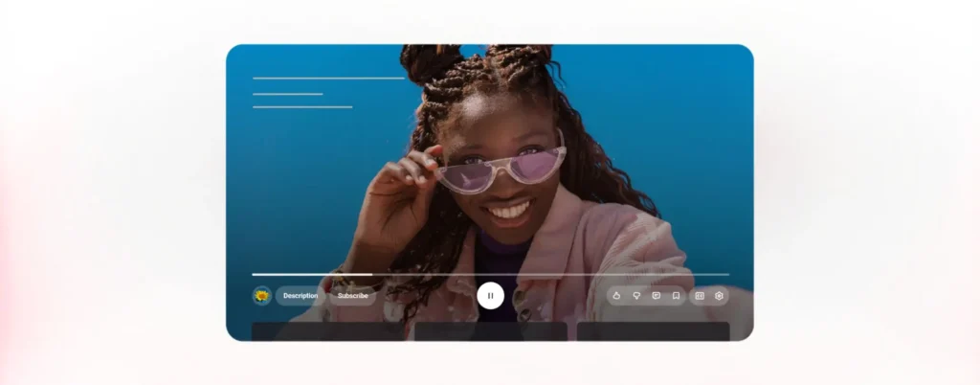Click the shortest placeholder text line

[x=287, y=94]
